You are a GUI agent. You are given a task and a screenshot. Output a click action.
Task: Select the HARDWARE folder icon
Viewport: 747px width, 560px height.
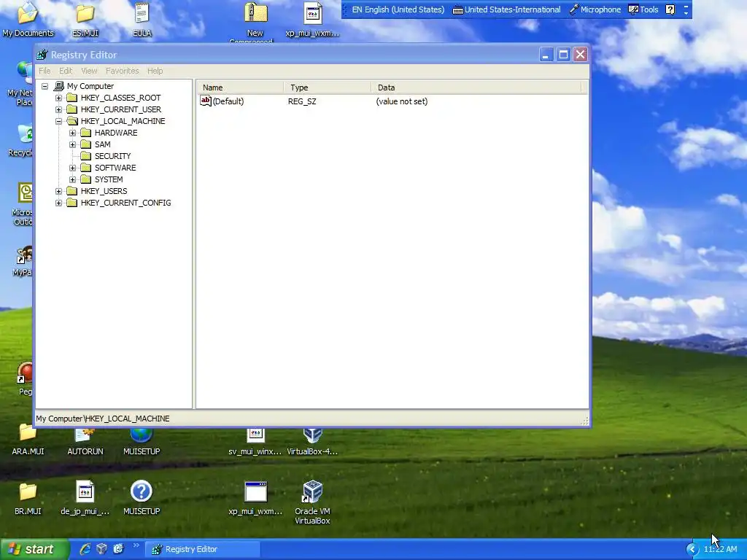pos(86,133)
